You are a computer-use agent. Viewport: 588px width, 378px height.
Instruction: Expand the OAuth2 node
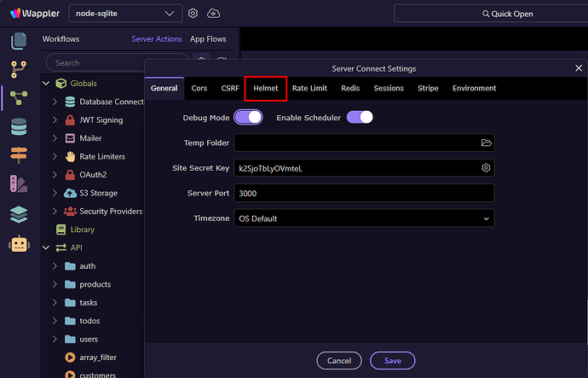coord(55,175)
